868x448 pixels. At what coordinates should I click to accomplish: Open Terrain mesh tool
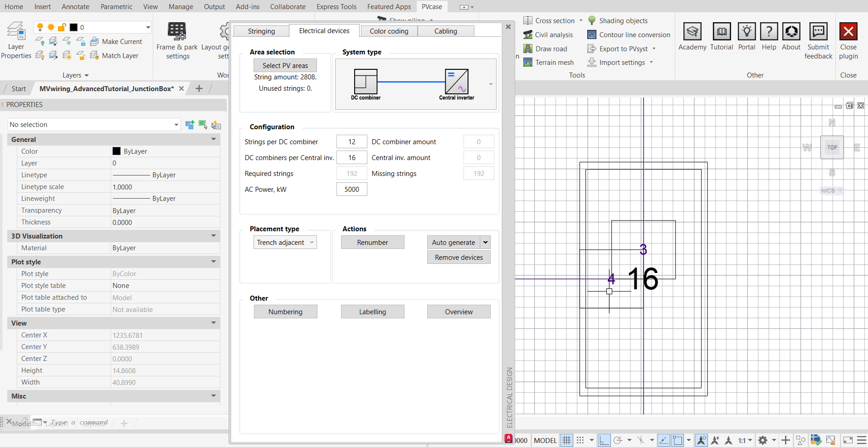click(x=549, y=63)
